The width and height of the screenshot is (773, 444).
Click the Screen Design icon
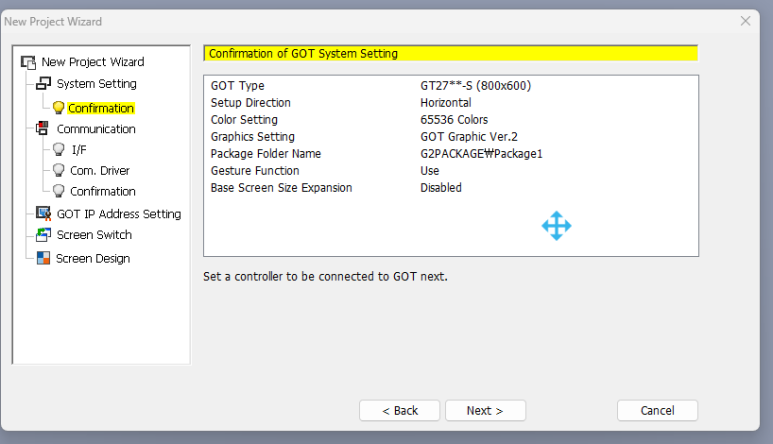[x=43, y=258]
